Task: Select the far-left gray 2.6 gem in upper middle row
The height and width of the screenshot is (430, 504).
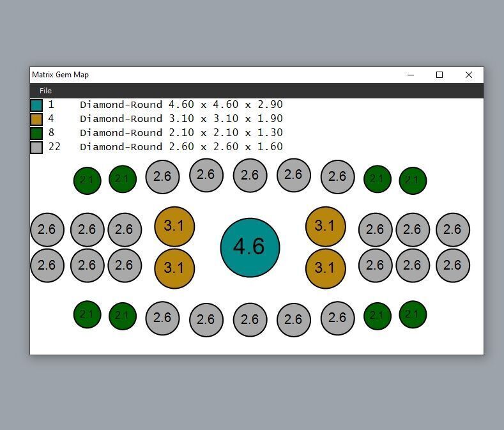Action: pos(47,229)
